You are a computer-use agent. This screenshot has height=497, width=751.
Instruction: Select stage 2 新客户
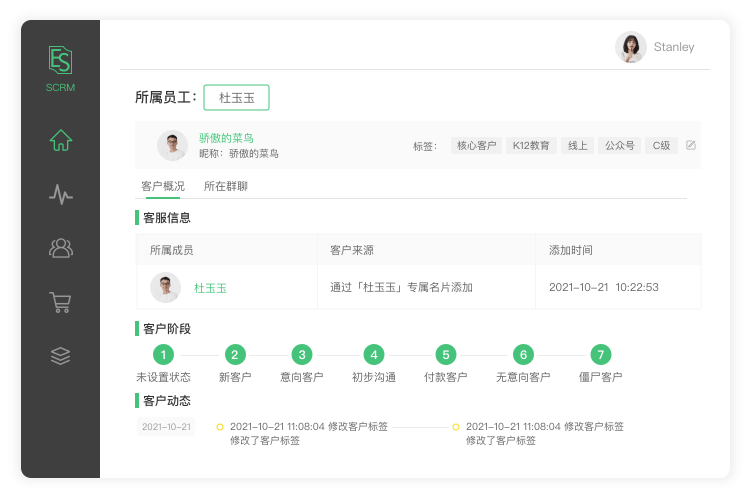point(235,354)
